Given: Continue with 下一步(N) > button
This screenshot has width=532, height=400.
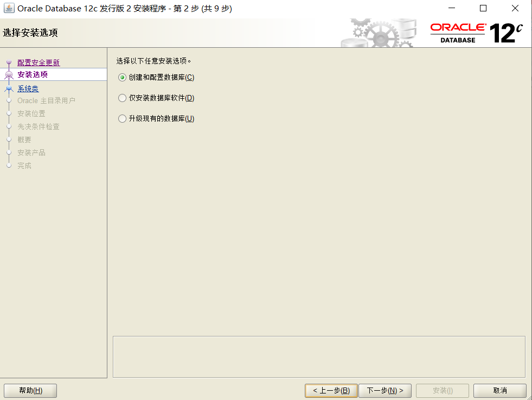Looking at the screenshot, I should pos(385,390).
